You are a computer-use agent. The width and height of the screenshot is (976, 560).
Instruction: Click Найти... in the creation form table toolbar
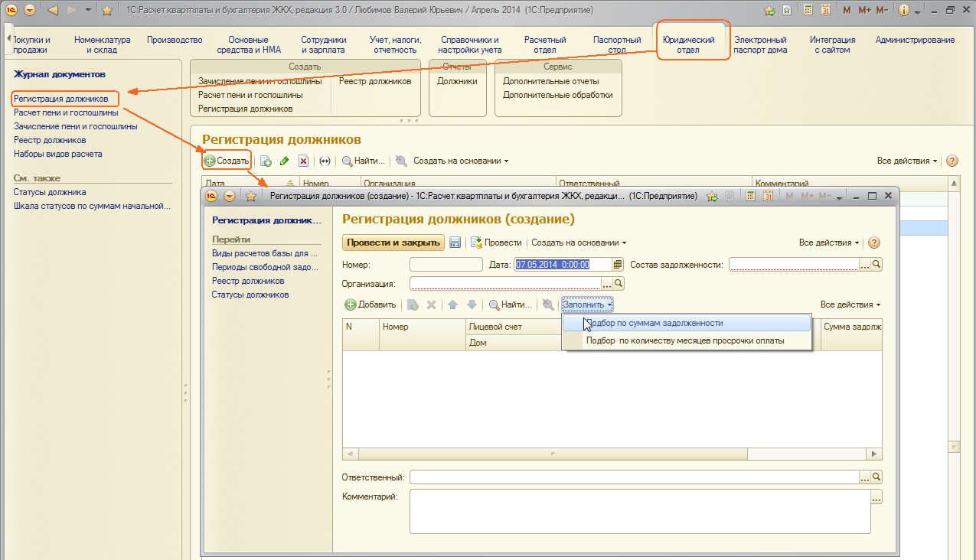511,304
